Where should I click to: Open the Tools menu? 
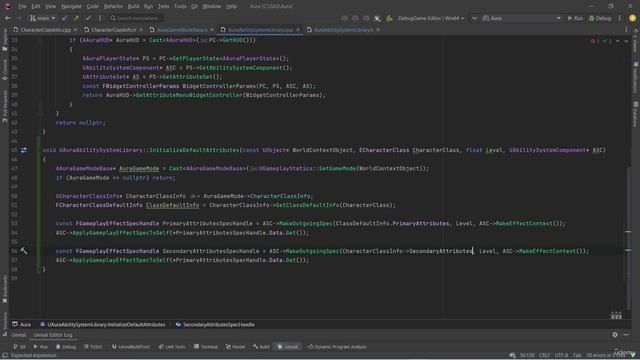(180, 6)
